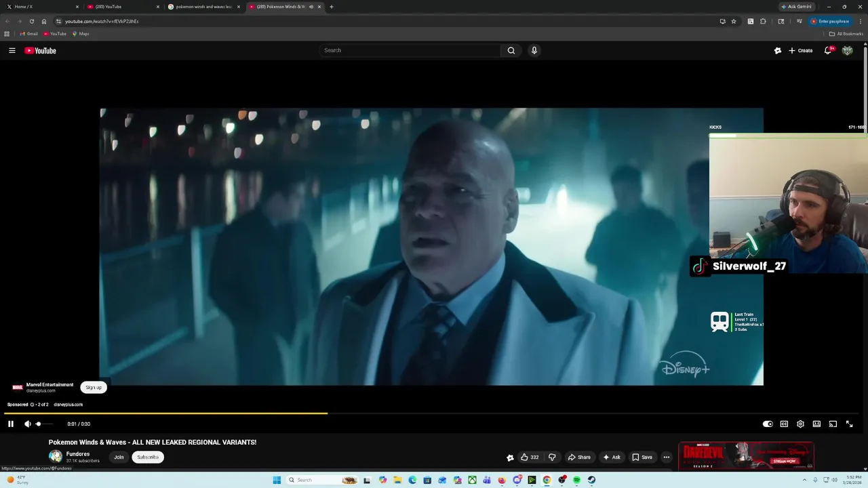Like the video with 332 likes
Viewport: 868px width, 488px height.
tap(530, 457)
